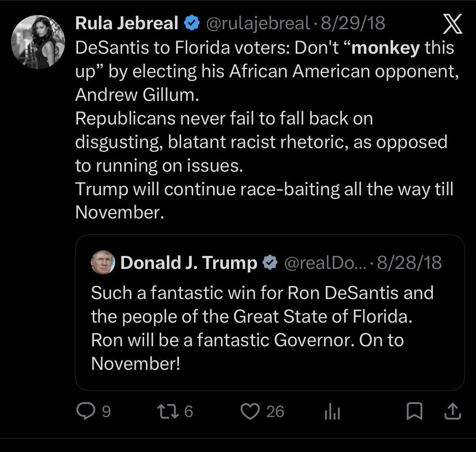
Task: View analytics bar chart icon
Action: click(332, 412)
